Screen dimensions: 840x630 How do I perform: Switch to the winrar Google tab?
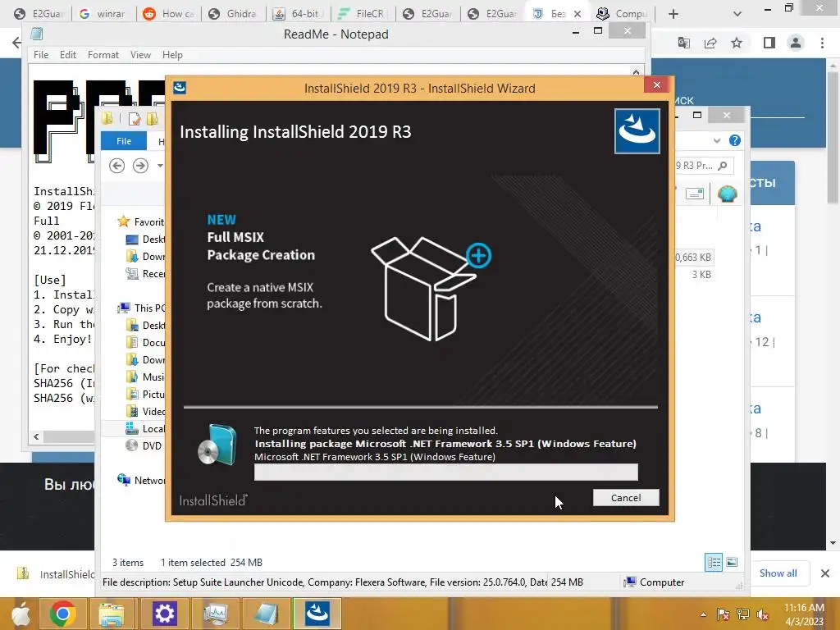(103, 14)
